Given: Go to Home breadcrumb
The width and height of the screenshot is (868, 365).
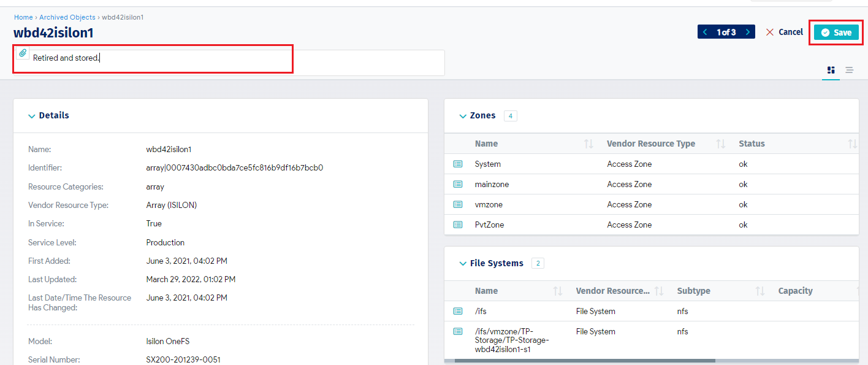Looking at the screenshot, I should point(23,17).
